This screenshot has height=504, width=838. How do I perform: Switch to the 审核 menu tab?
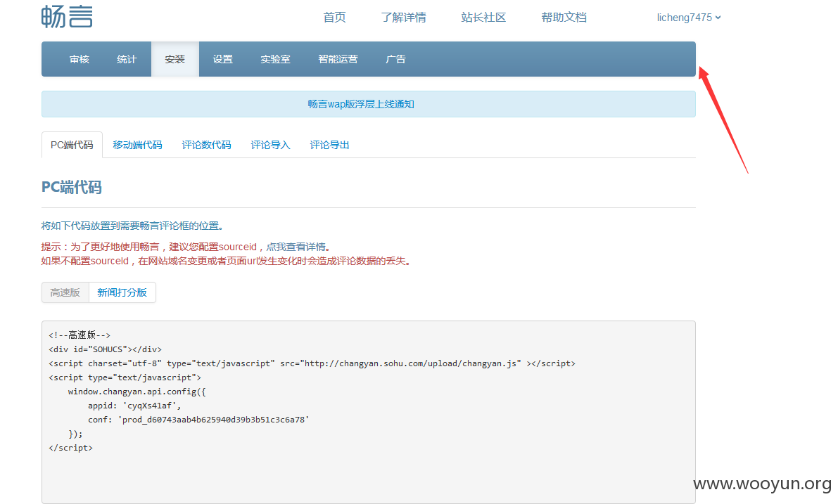pos(79,59)
